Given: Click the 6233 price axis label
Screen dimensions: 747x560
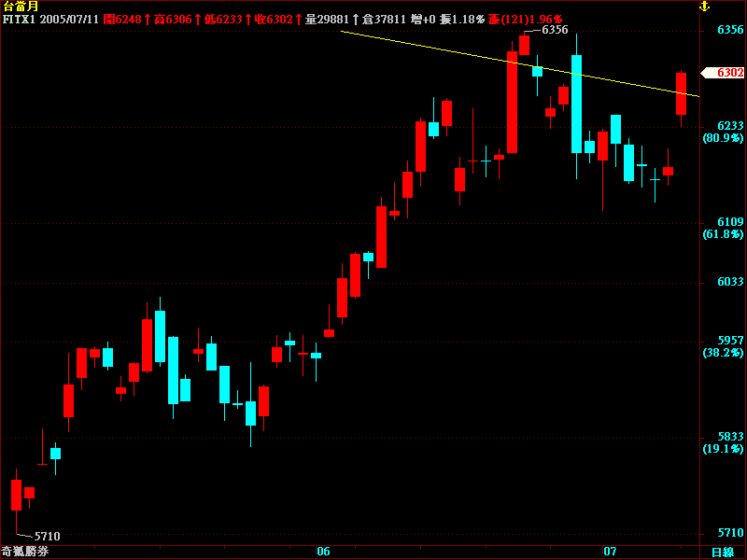Looking at the screenshot, I should 730,126.
